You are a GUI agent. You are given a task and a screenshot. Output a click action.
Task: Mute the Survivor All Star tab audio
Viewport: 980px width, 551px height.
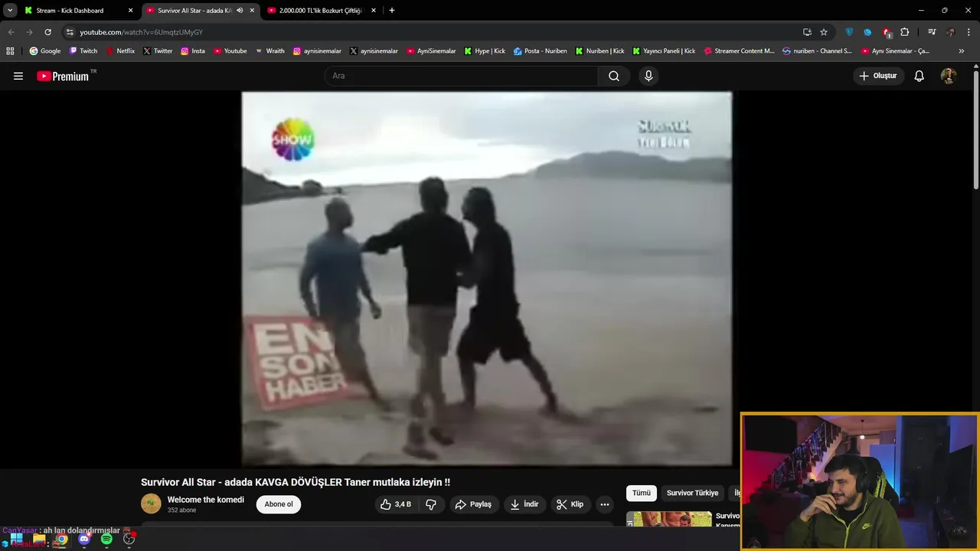(240, 11)
